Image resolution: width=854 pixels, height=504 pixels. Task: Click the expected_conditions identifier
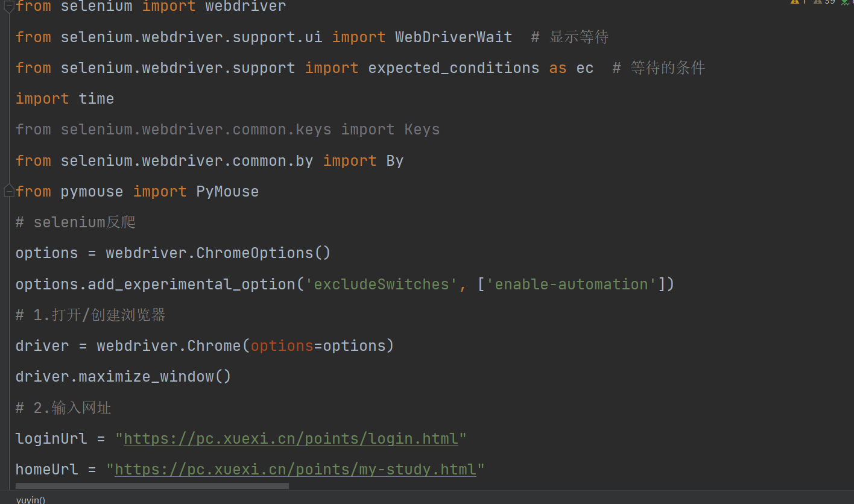click(454, 68)
